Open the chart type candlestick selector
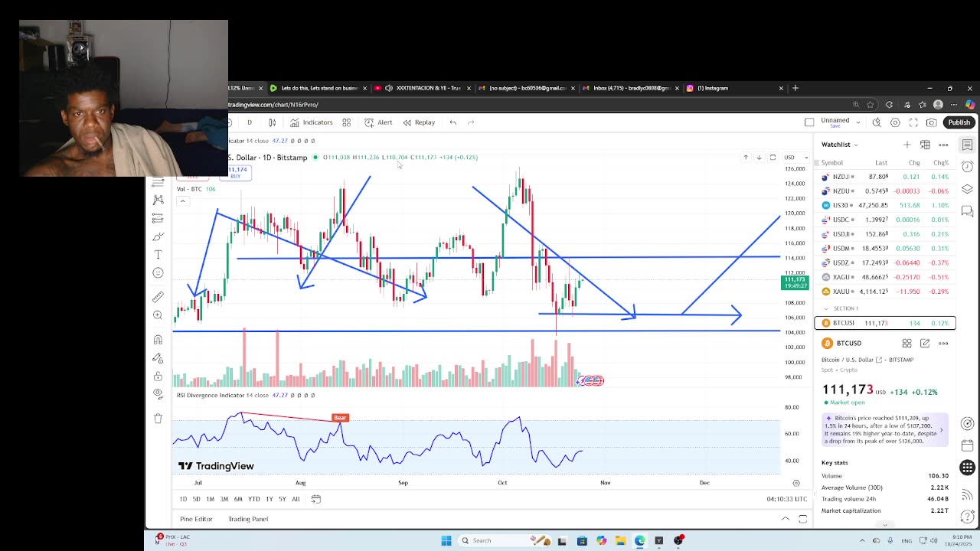The image size is (980, 551). (272, 122)
